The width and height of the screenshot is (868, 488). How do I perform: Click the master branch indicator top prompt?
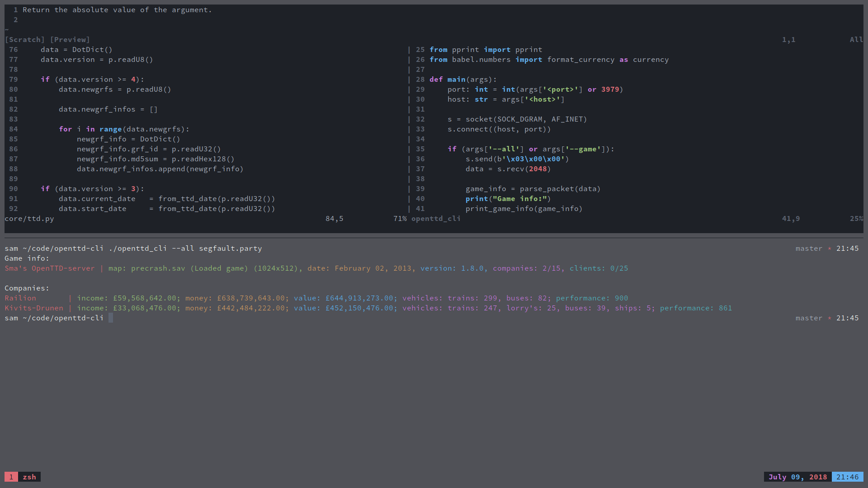click(x=809, y=249)
